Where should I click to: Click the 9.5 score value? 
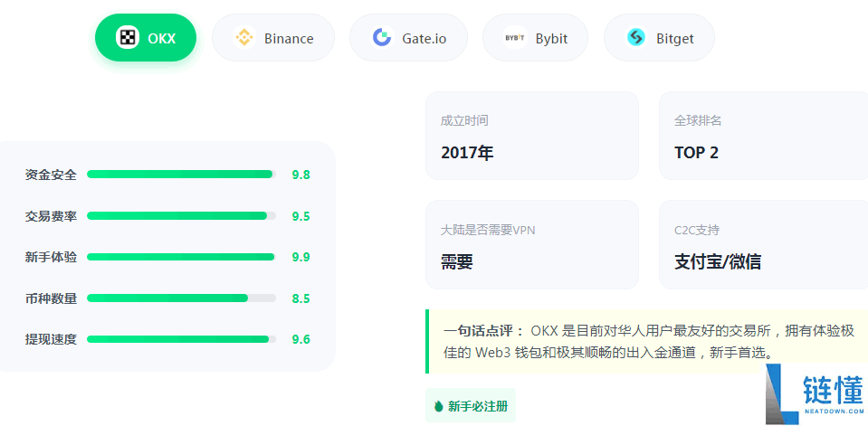[x=301, y=216]
